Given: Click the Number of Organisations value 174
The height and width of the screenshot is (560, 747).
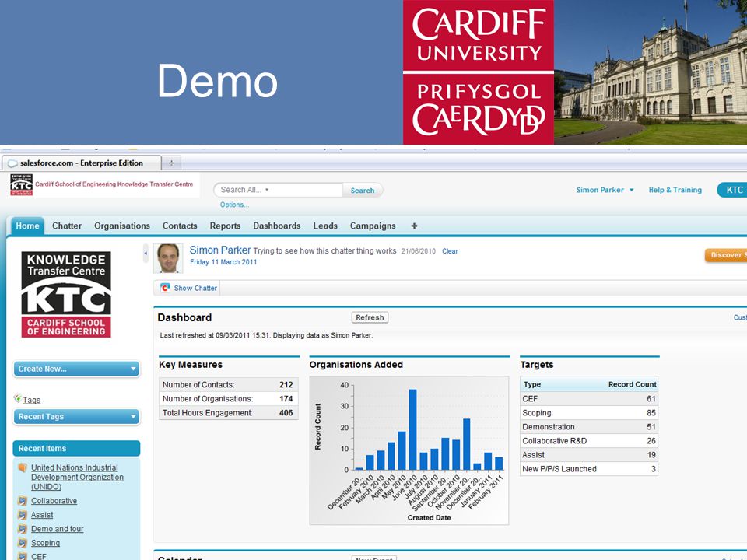Looking at the screenshot, I should (286, 398).
